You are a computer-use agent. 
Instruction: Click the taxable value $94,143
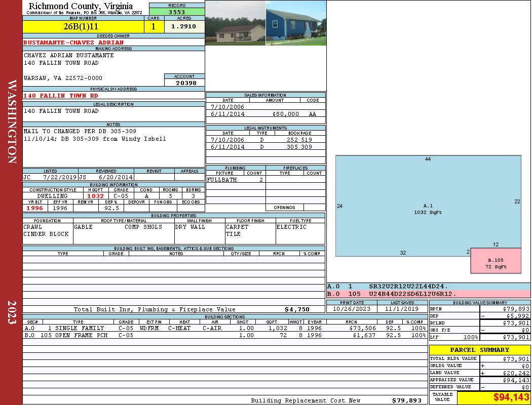493,397
